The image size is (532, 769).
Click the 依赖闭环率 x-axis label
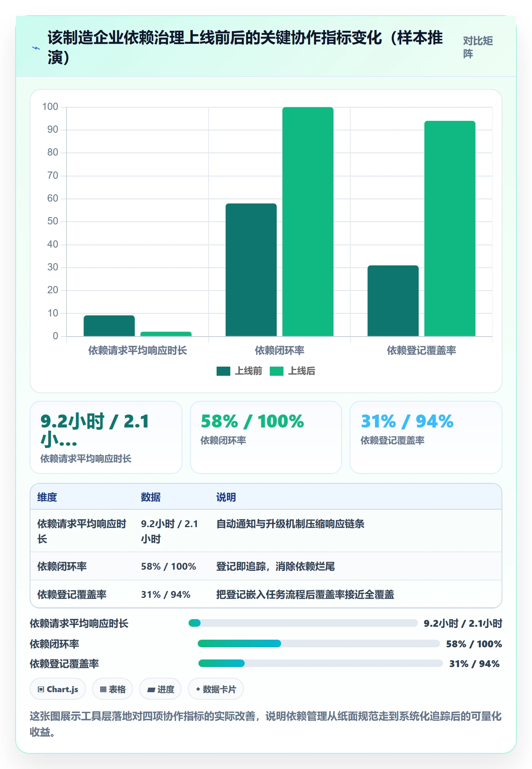[280, 350]
